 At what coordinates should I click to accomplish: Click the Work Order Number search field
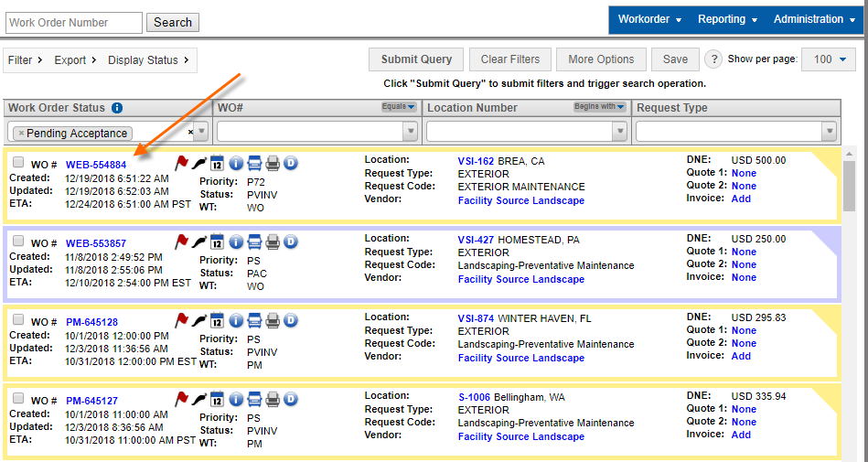click(73, 23)
